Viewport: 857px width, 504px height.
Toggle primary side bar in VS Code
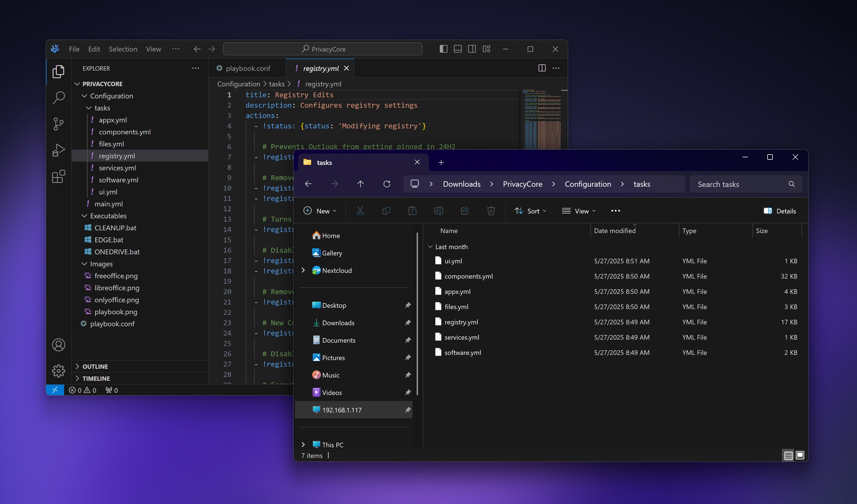point(443,49)
